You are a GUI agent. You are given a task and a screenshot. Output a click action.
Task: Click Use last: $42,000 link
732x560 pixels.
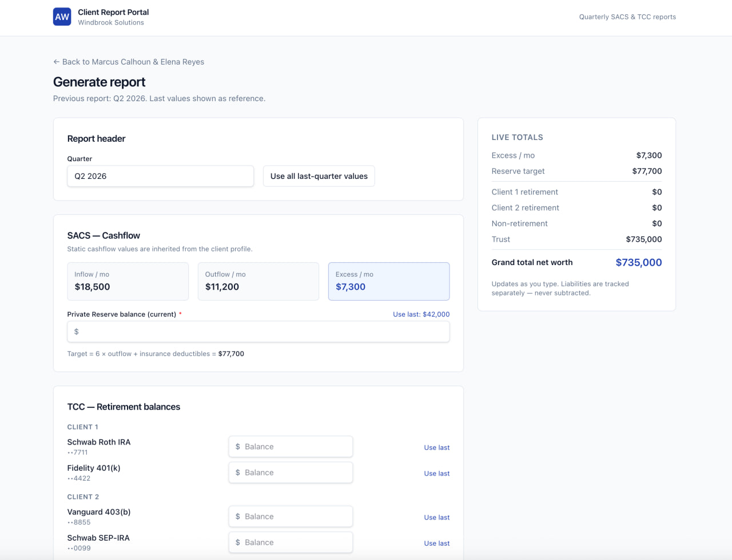click(x=421, y=314)
